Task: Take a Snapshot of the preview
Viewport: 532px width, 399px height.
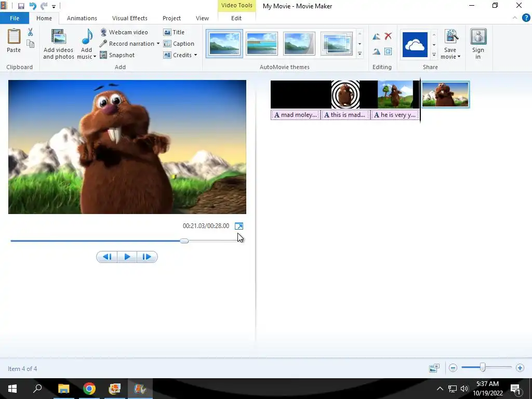Action: pos(117,55)
